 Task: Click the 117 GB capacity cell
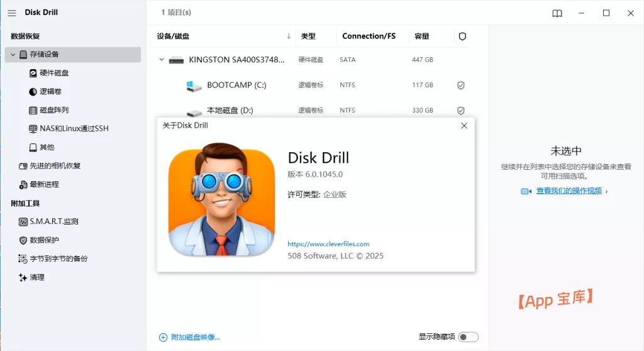coord(423,85)
